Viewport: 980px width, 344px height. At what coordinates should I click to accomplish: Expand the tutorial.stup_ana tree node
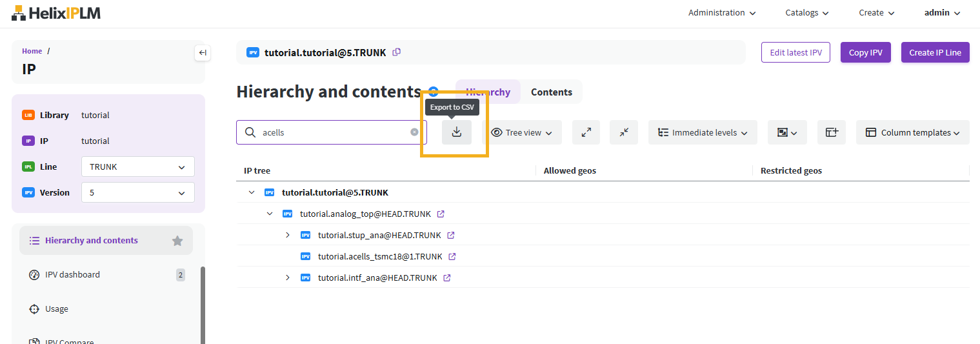[288, 235]
